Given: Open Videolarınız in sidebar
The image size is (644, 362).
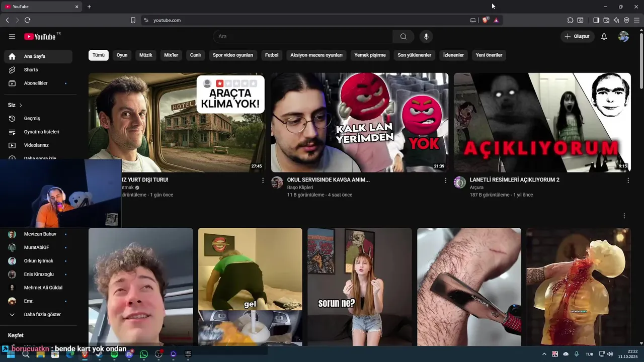Looking at the screenshot, I should click(x=38, y=145).
